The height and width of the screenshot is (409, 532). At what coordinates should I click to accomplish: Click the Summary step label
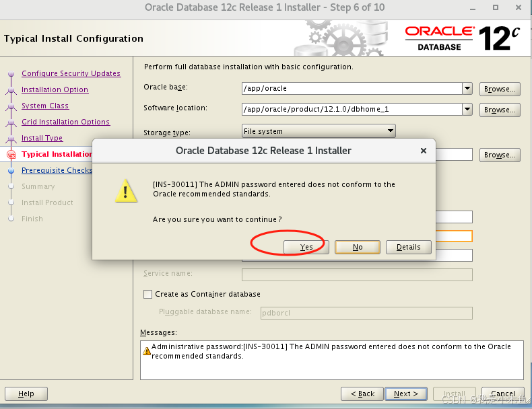38,186
